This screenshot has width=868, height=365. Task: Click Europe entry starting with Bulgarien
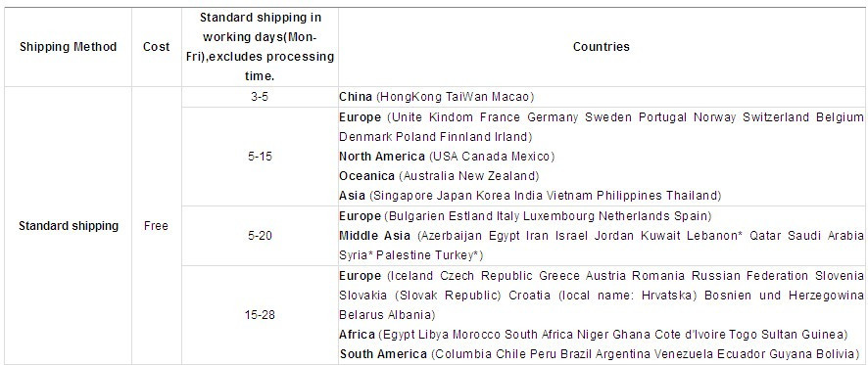point(525,215)
